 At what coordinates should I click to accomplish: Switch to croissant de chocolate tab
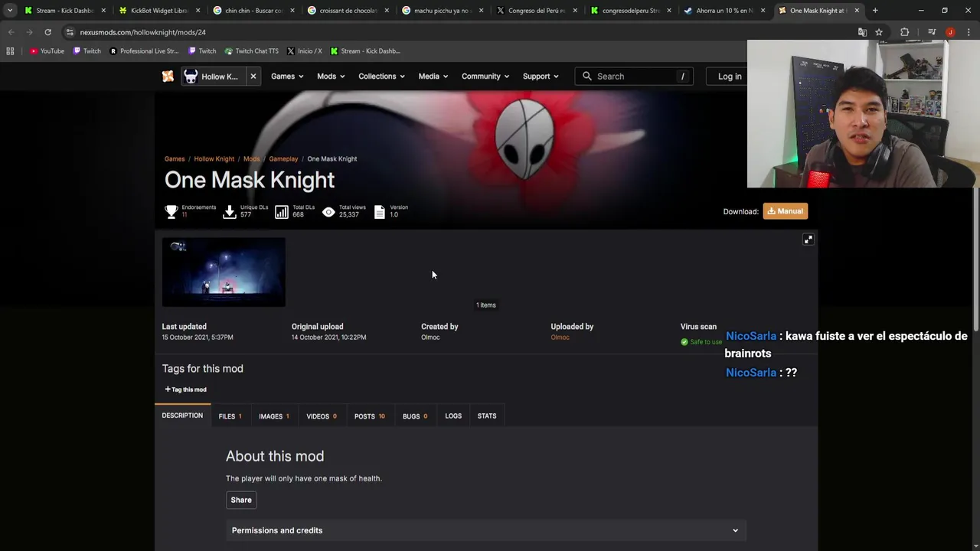pos(348,11)
